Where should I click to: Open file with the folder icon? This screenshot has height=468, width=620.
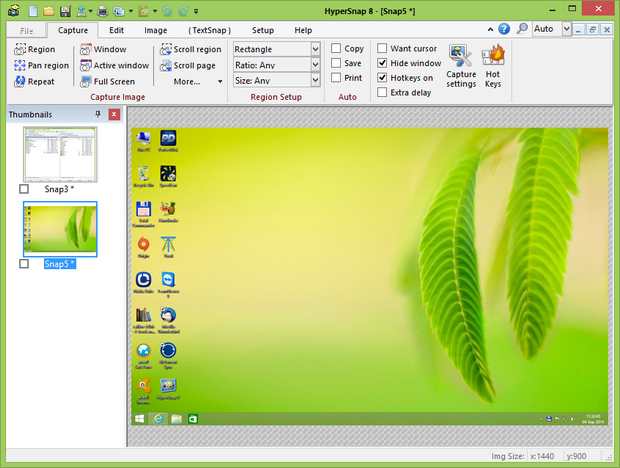(x=49, y=11)
